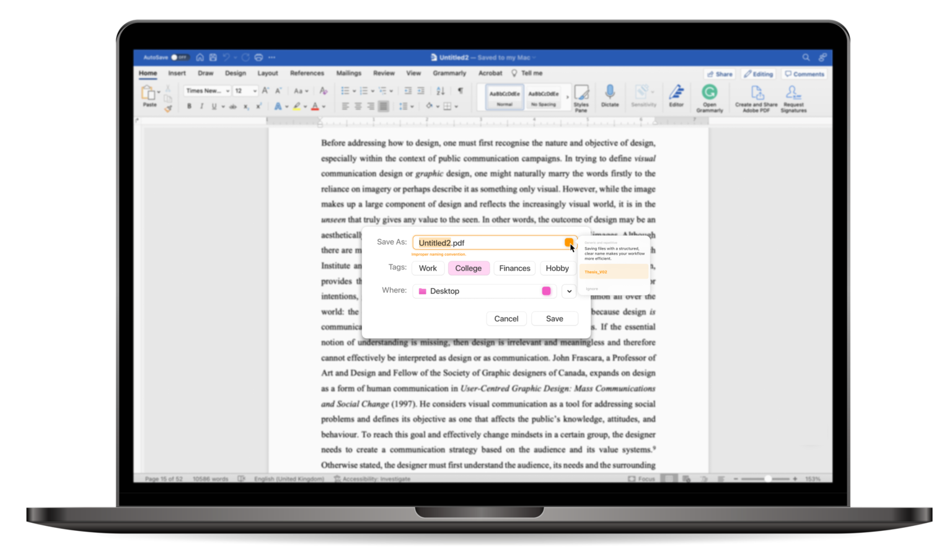This screenshot has width=952, height=560.
Task: Click the Print icon in title bar
Action: (x=258, y=58)
